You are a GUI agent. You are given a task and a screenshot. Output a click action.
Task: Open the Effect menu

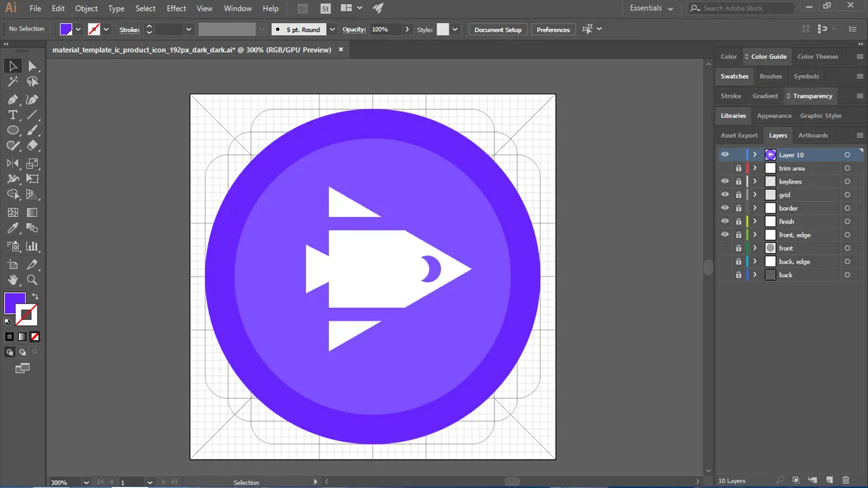tap(176, 8)
